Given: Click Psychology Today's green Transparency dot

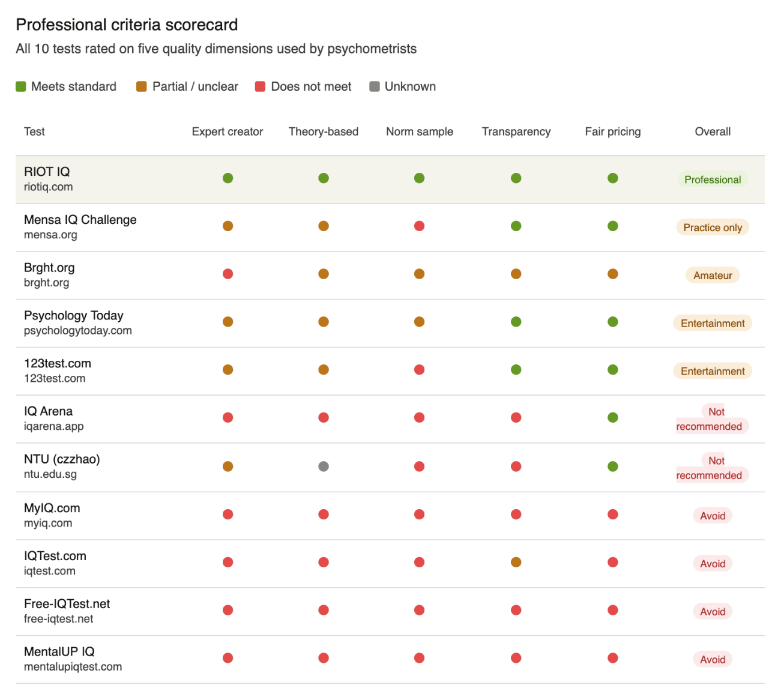Looking at the screenshot, I should [x=516, y=322].
